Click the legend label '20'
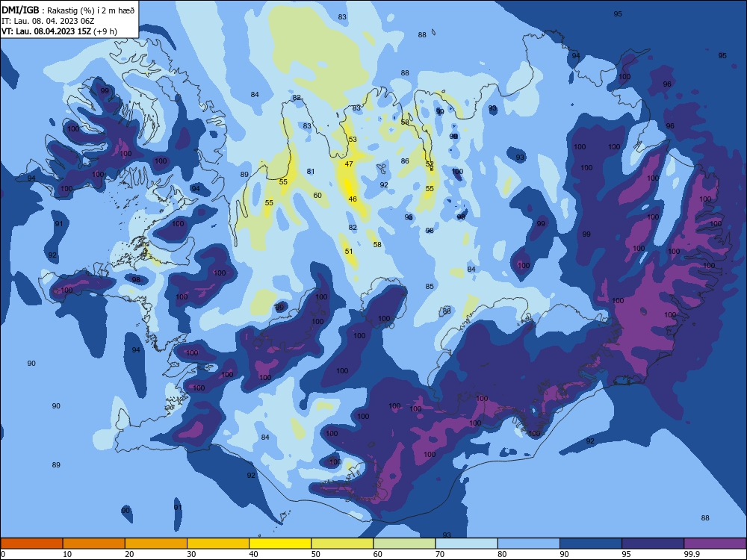 point(129,554)
